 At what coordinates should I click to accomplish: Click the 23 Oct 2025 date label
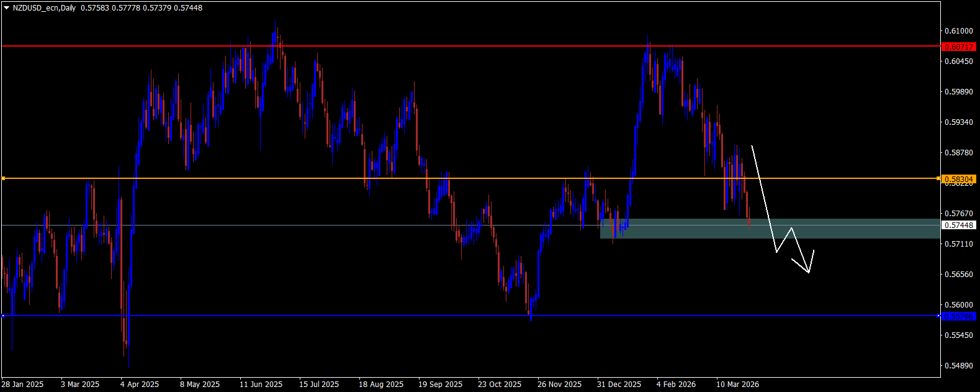[x=500, y=385]
